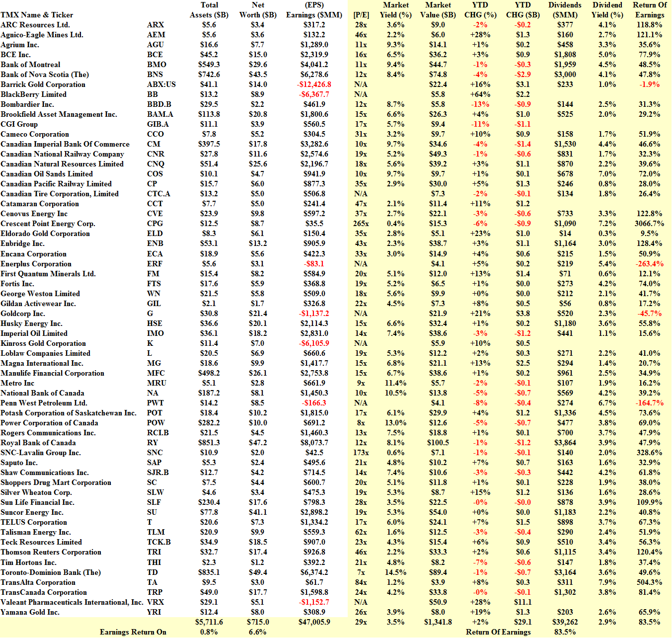Viewport: 672px width, 638px height.
Task: Click the TMX Name & Ticker header
Action: 37,15
